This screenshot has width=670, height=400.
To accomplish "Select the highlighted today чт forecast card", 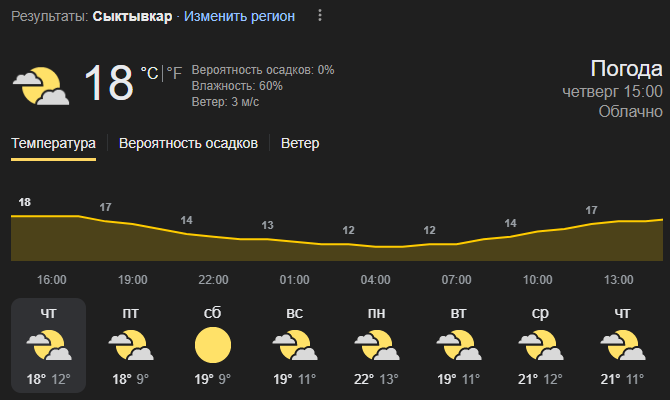I will pyautogui.click(x=48, y=345).
